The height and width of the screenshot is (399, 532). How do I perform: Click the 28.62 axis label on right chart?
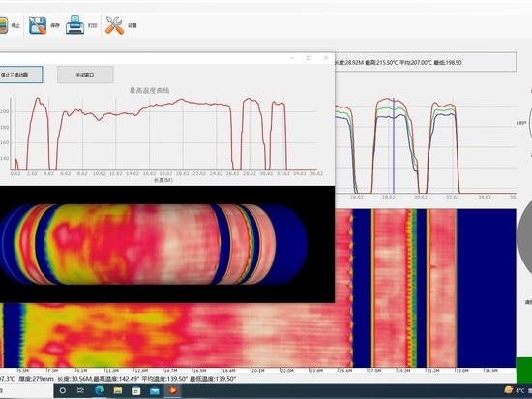pyautogui.click(x=389, y=197)
